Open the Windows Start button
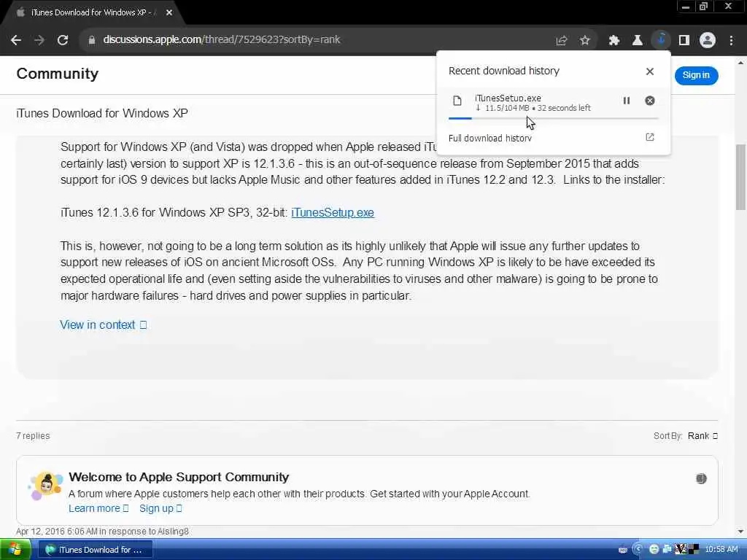Image resolution: width=747 pixels, height=560 pixels. coord(16,550)
